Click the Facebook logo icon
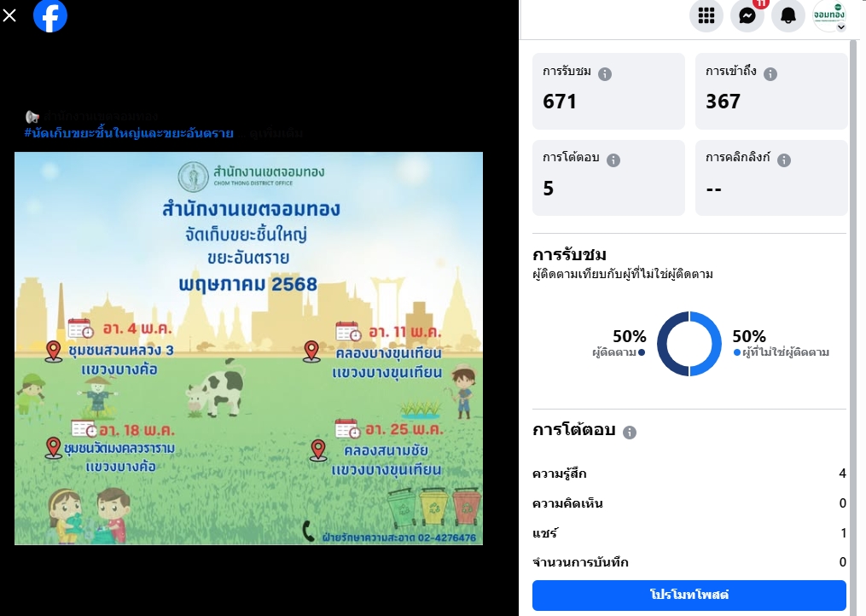This screenshot has height=616, width=866. 50,15
